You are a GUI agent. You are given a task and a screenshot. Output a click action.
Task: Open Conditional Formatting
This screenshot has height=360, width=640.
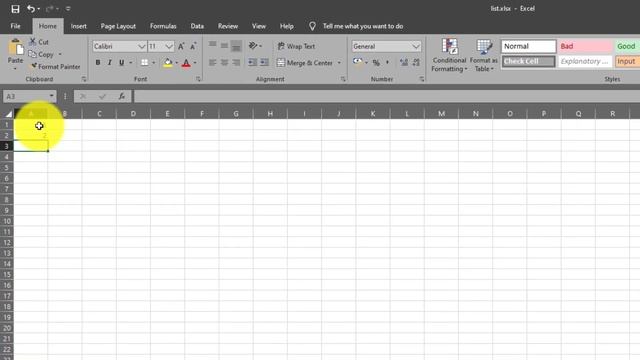point(449,56)
